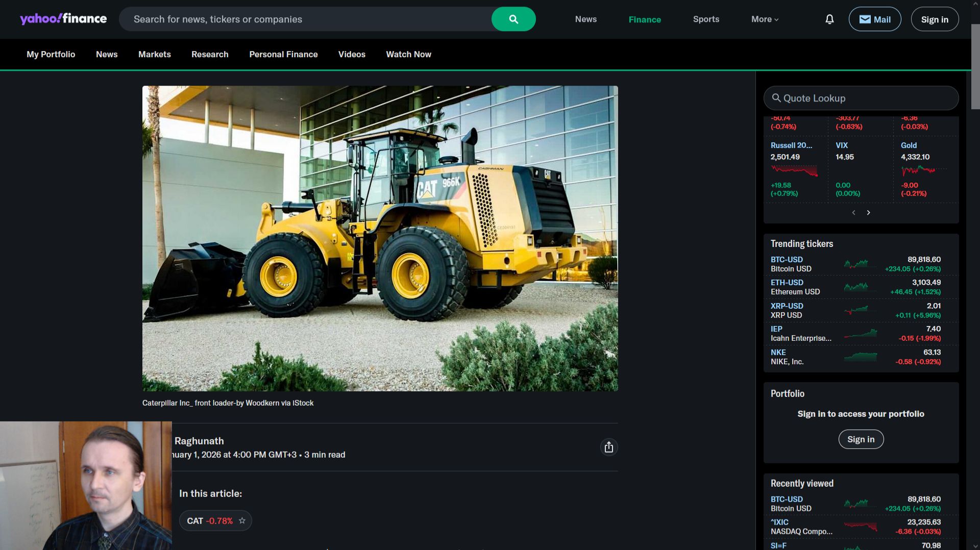The height and width of the screenshot is (550, 980).
Task: Click the '3 min read' text
Action: point(325,455)
